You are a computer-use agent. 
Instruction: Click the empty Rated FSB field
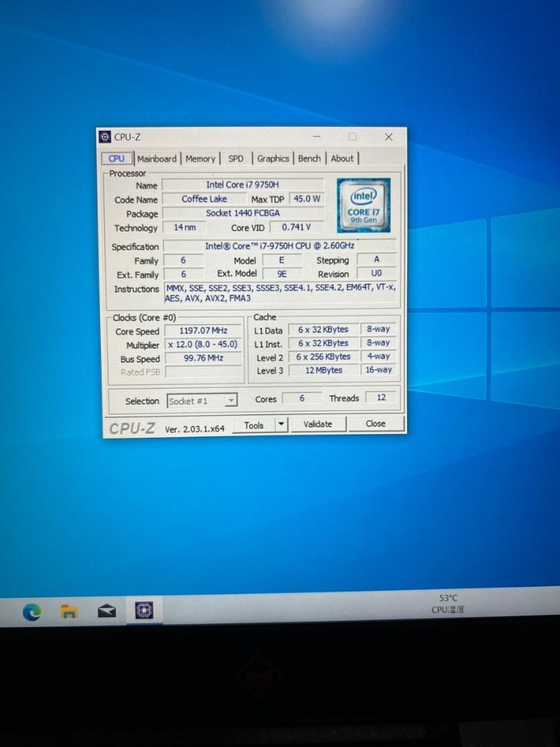(x=203, y=371)
